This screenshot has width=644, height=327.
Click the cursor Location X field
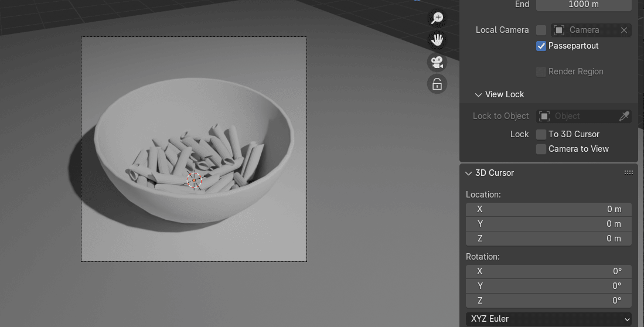click(x=548, y=209)
